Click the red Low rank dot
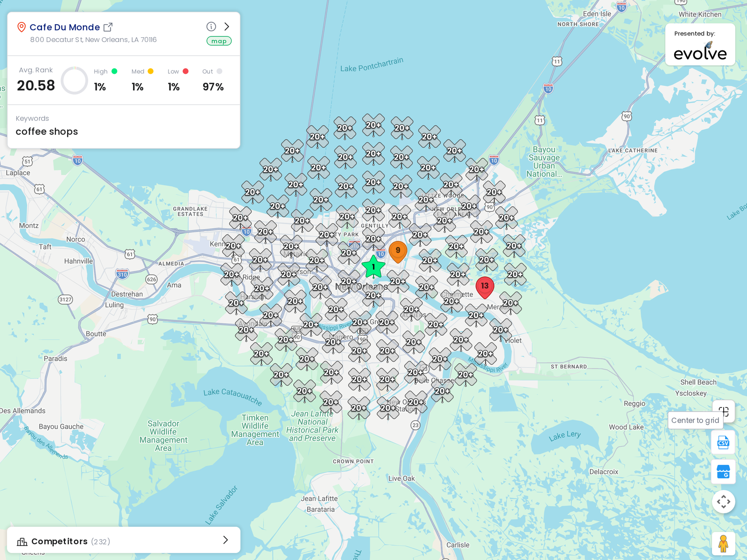This screenshot has width=747, height=560. coord(185,71)
